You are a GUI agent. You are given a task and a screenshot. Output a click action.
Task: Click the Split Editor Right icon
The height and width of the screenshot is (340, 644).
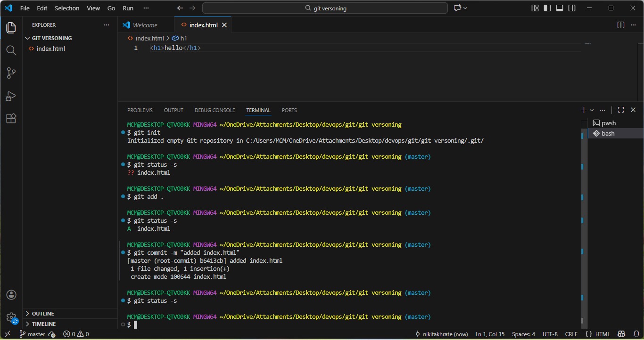[x=621, y=25]
